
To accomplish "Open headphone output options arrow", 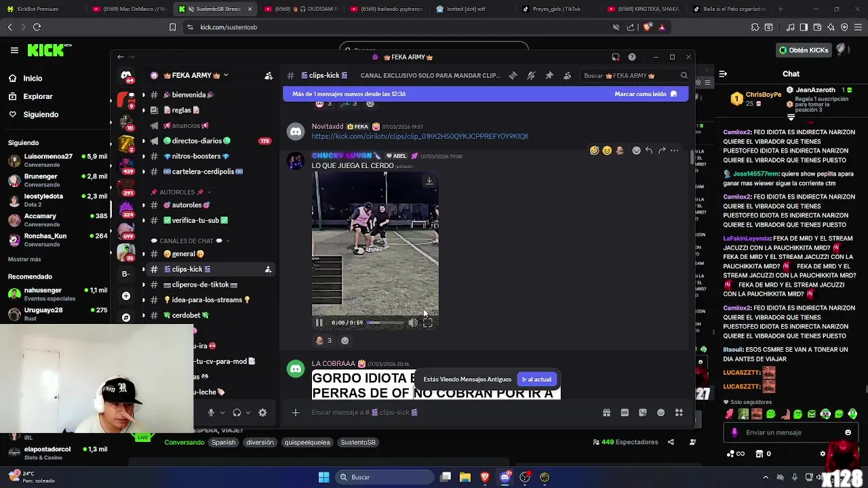I will [248, 412].
